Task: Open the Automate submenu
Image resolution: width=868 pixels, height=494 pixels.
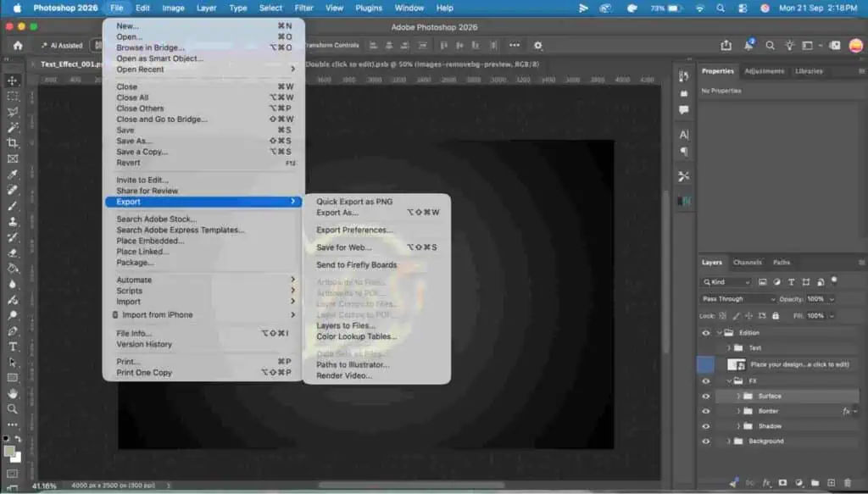Action: (203, 280)
